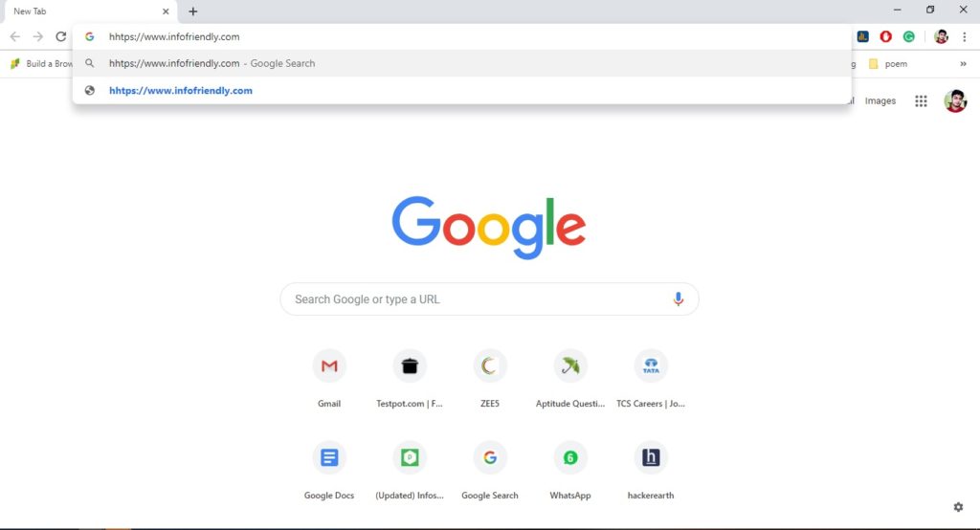Open the Build a Brow... bookmark
The width and height of the screenshot is (980, 530).
coord(42,64)
